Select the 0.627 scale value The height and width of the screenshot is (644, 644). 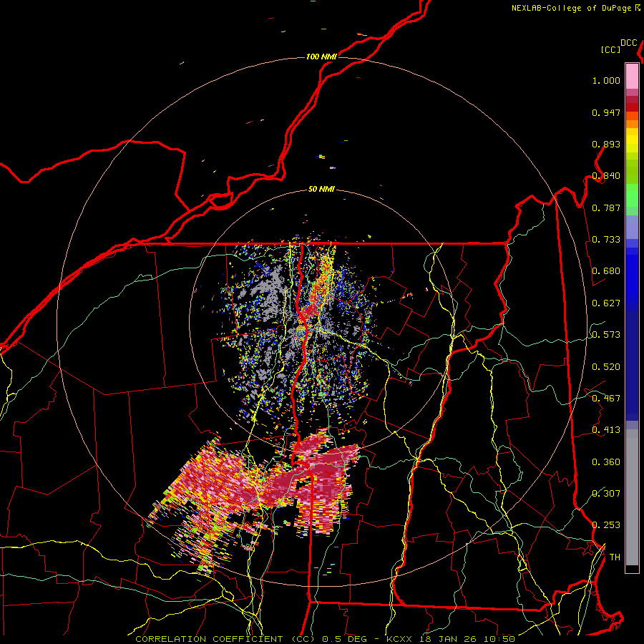[606, 303]
